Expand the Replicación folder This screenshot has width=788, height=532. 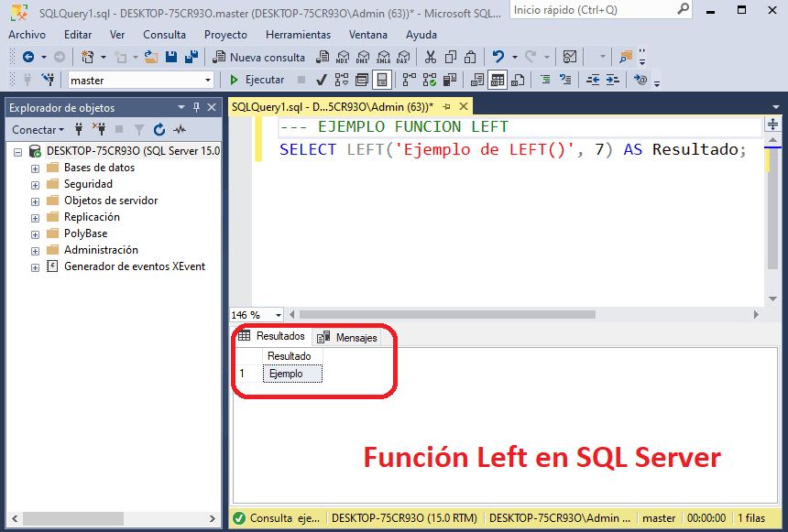coord(35,218)
